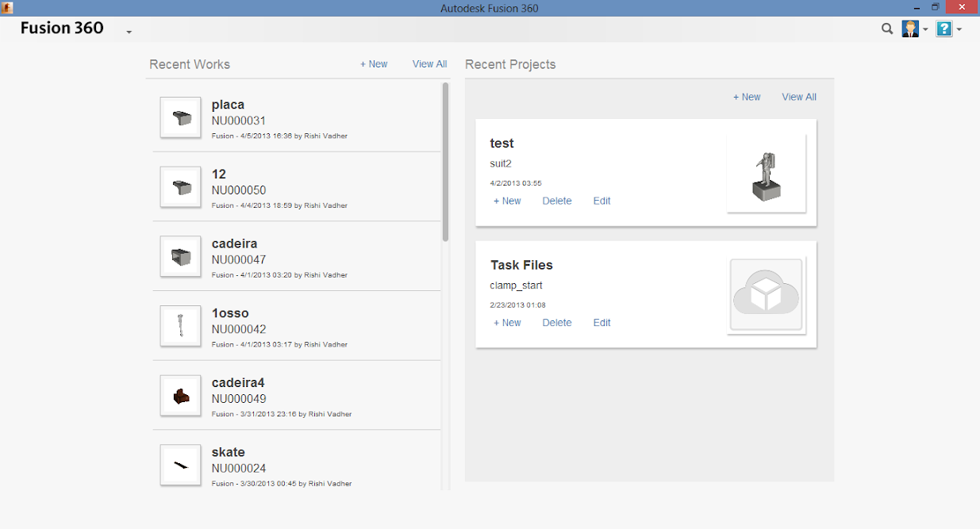
Task: Click View All in Recent Projects panel
Action: coord(799,97)
